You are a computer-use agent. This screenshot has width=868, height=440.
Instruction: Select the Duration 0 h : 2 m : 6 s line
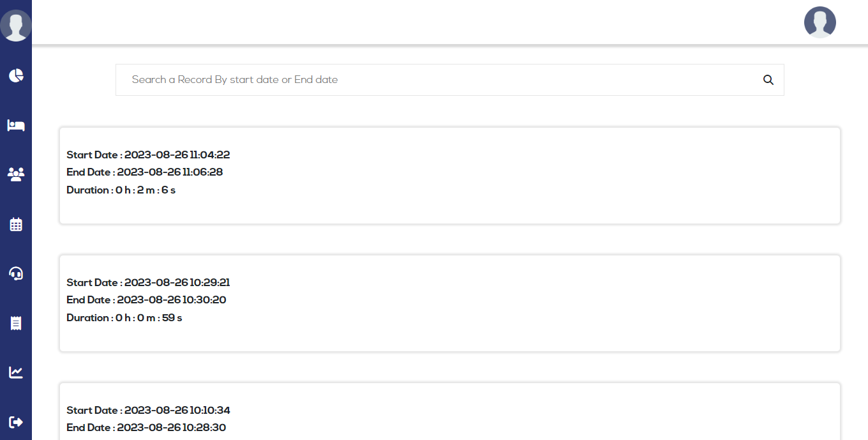(x=121, y=190)
